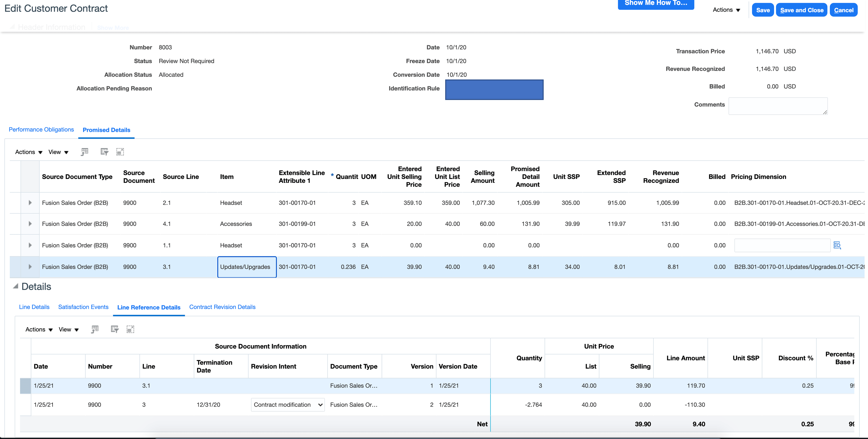
Task: Open Satisfaction Events tab
Action: (83, 307)
